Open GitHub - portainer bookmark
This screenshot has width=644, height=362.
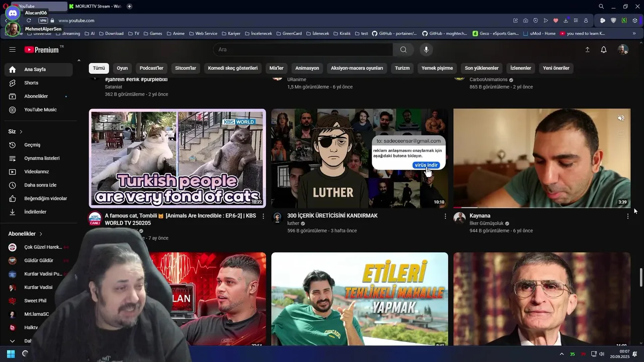click(394, 34)
